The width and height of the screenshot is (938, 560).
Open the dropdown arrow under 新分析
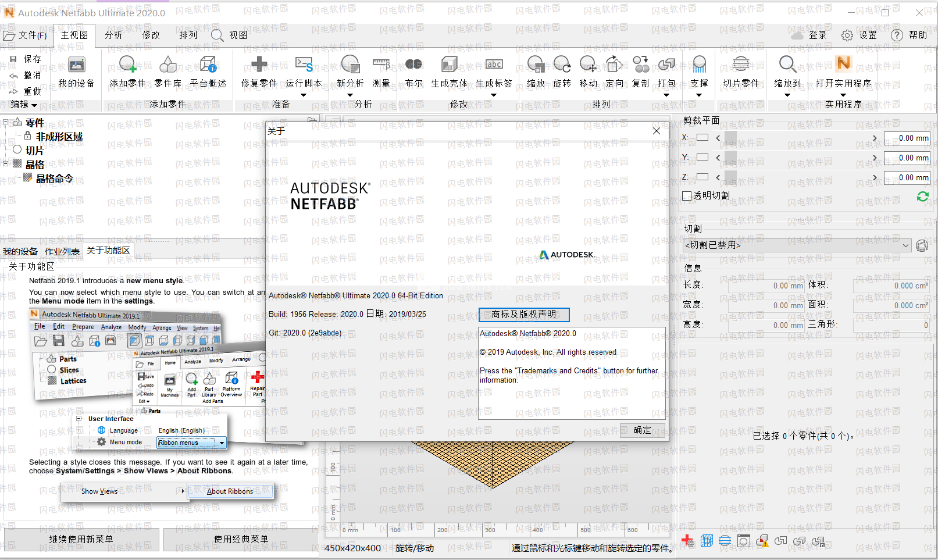(350, 95)
